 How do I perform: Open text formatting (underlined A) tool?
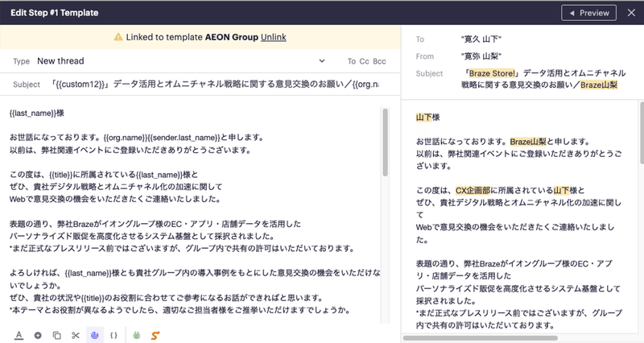click(x=19, y=336)
